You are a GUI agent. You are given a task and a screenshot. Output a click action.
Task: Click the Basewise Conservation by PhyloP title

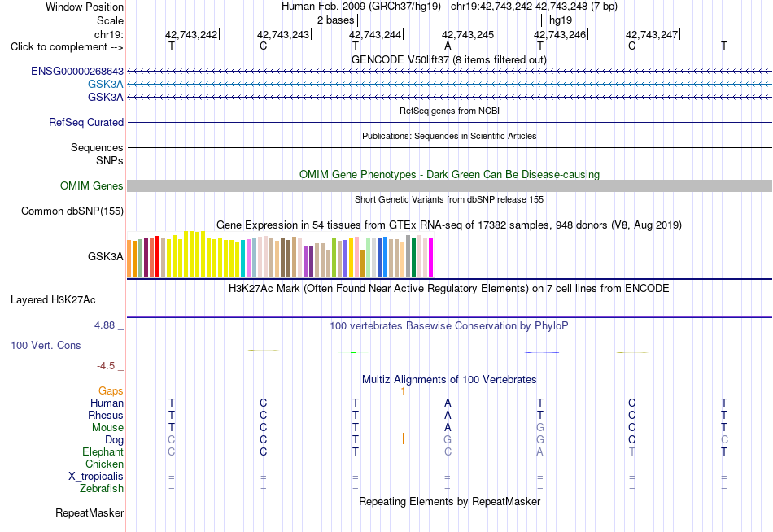[x=449, y=326]
